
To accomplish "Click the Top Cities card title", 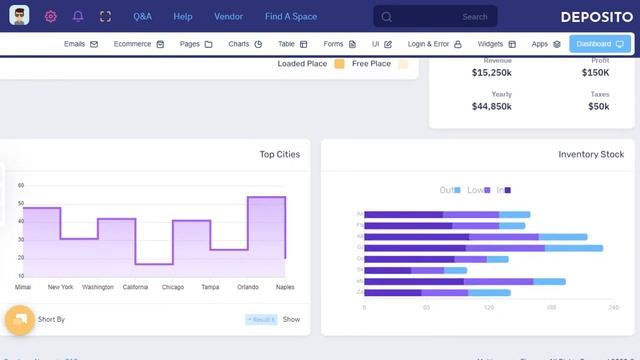I will click(x=280, y=154).
